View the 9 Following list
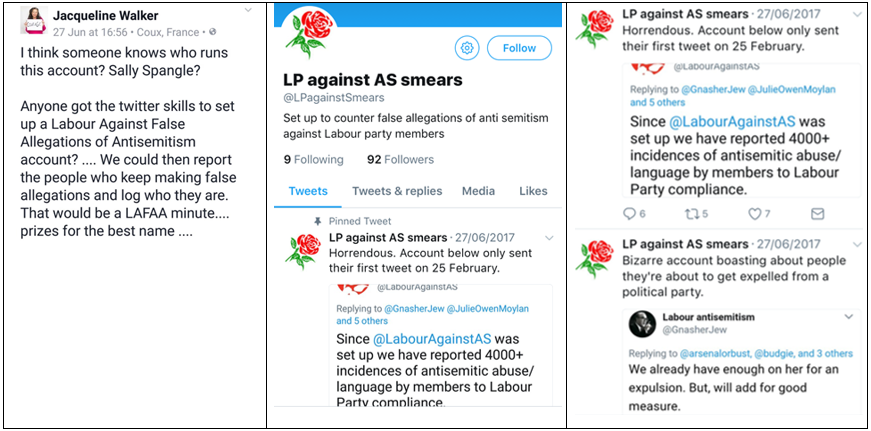Screen dimensions: 871x431 click(x=313, y=159)
